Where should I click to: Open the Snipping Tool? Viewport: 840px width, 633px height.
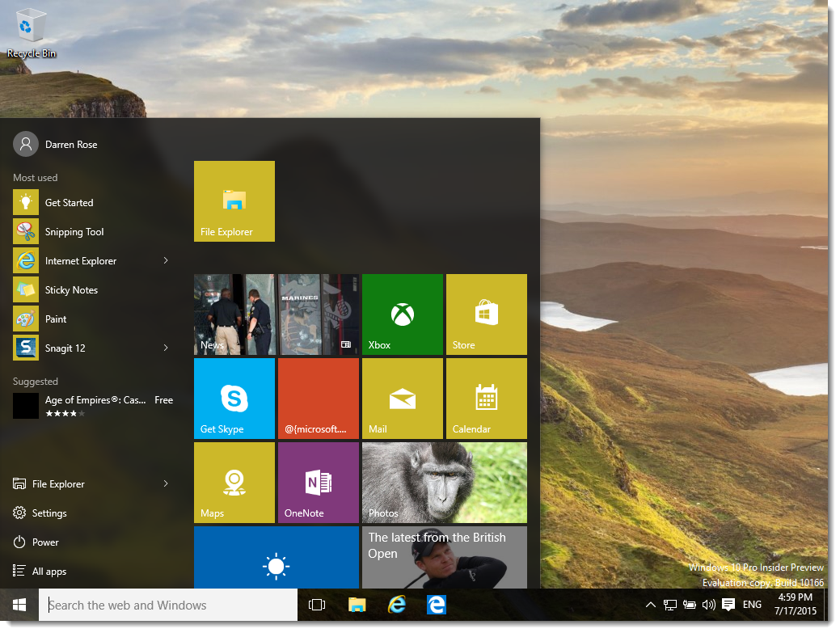tap(74, 231)
